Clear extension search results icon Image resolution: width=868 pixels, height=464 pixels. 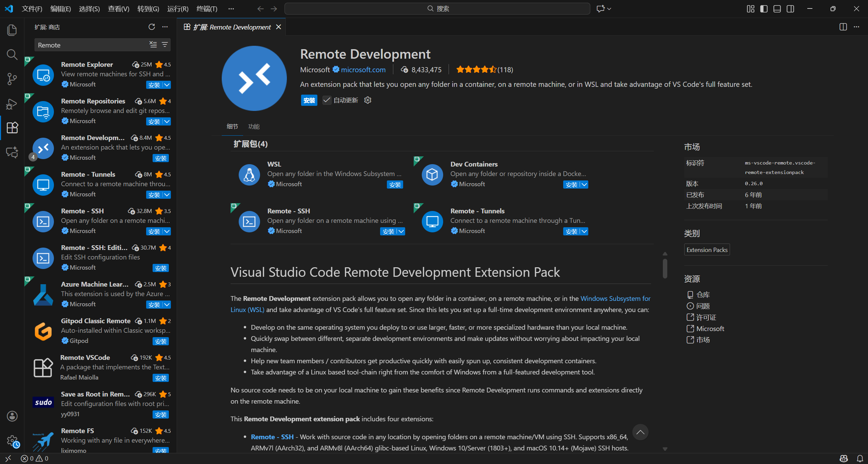point(153,44)
